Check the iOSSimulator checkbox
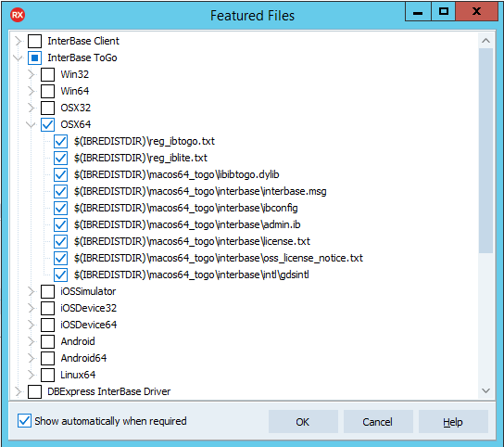504x447 pixels. pos(47,291)
